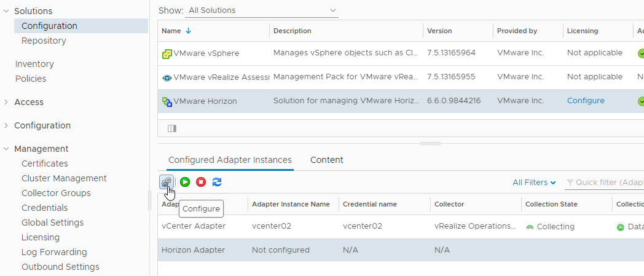Image resolution: width=644 pixels, height=276 pixels.
Task: Sort by the Credential name column
Action: [x=370, y=204]
